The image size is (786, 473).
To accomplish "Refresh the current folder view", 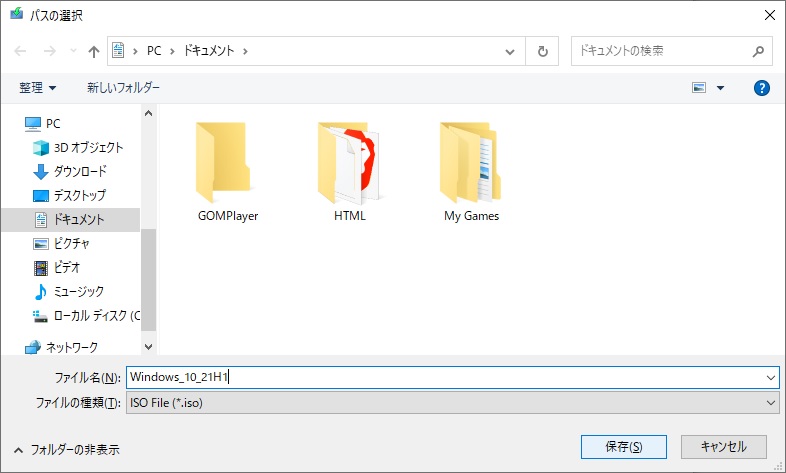I will tap(542, 51).
